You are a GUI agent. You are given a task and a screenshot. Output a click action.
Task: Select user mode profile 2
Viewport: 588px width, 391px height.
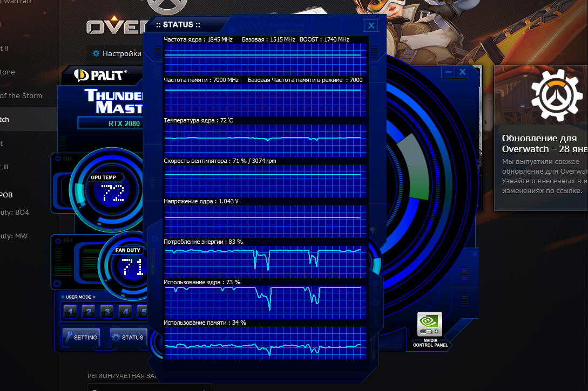(89, 311)
